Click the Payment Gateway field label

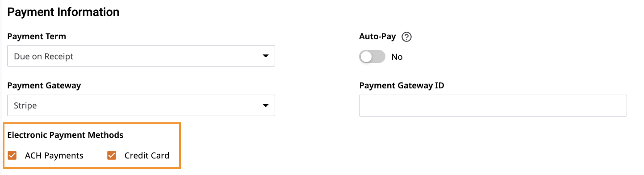44,86
